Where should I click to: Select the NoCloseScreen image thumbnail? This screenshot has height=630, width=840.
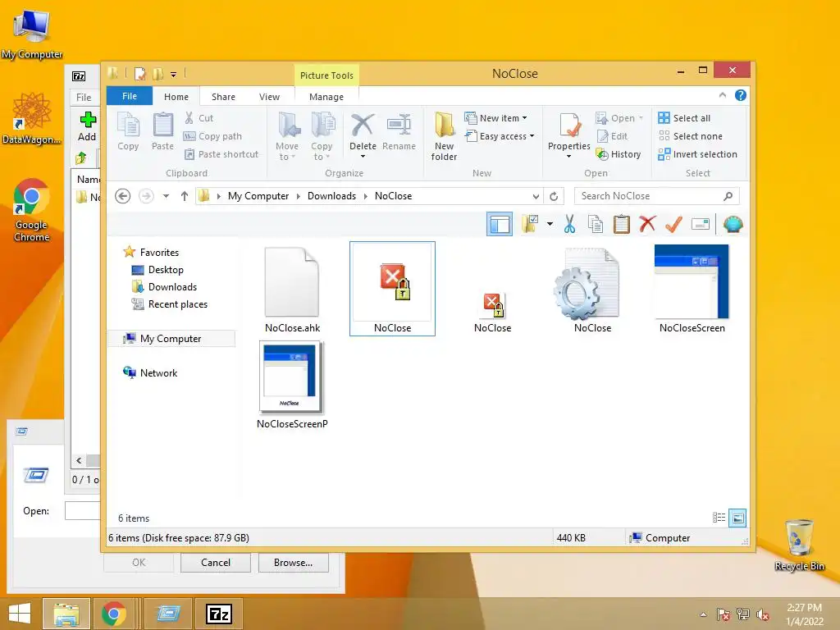692,290
